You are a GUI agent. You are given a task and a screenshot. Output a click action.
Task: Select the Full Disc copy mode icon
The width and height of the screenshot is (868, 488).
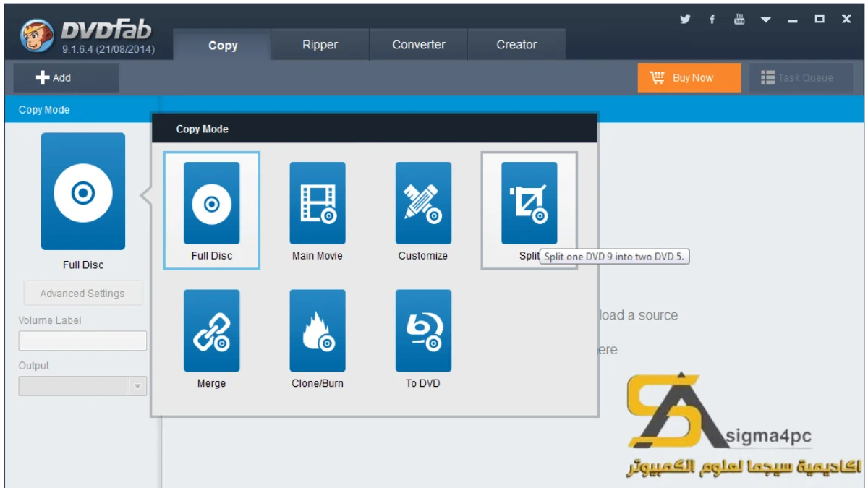point(211,203)
